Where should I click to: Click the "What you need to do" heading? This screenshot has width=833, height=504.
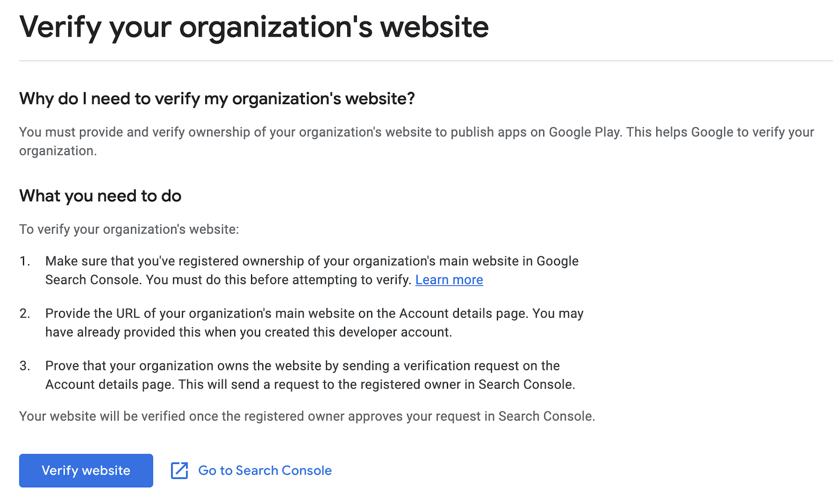coord(100,196)
